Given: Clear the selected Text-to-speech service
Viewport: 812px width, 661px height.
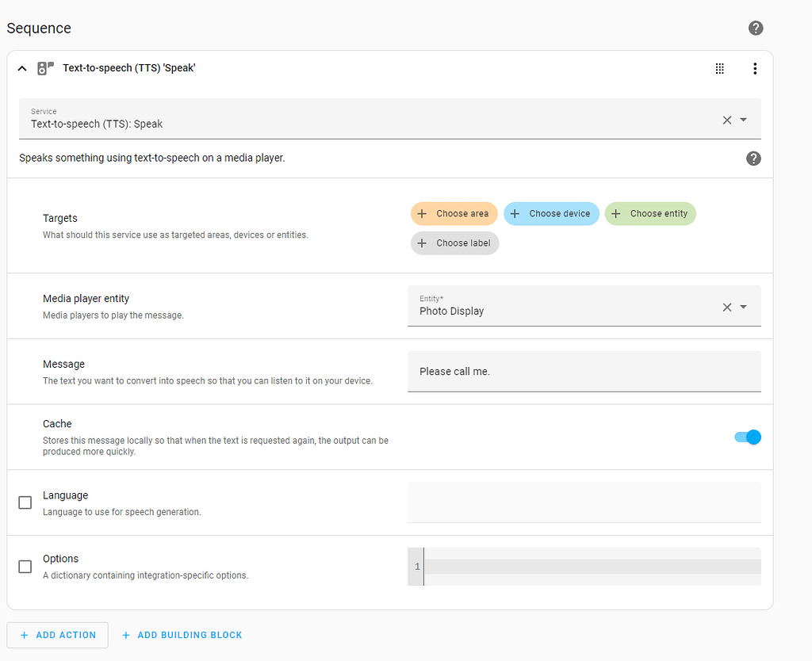Looking at the screenshot, I should click(x=726, y=120).
